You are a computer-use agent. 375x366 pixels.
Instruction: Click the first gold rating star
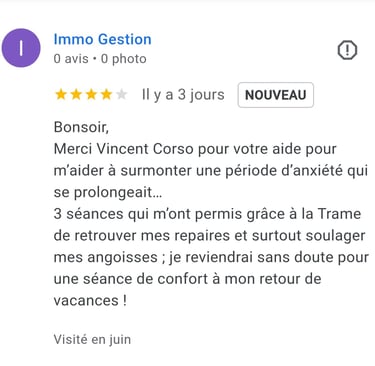61,95
